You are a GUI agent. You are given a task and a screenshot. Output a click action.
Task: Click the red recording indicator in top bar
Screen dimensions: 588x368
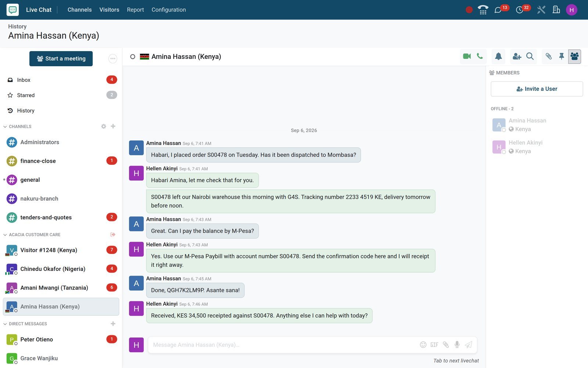[x=469, y=10]
